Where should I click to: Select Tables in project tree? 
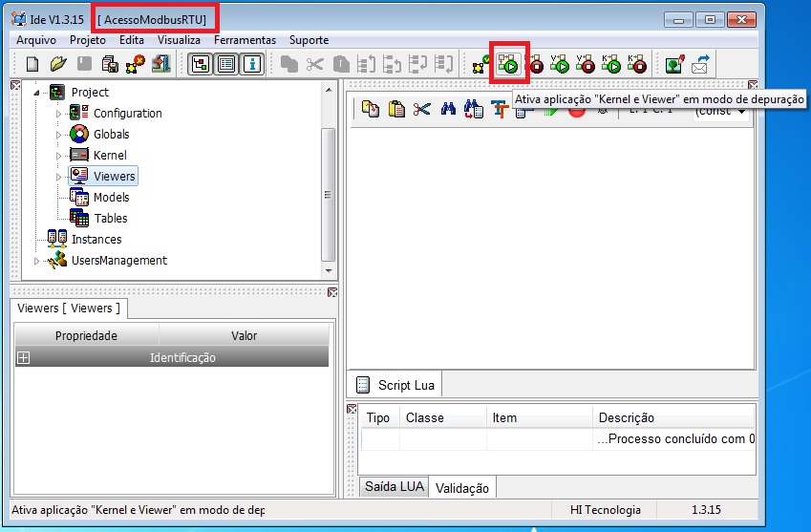(111, 218)
